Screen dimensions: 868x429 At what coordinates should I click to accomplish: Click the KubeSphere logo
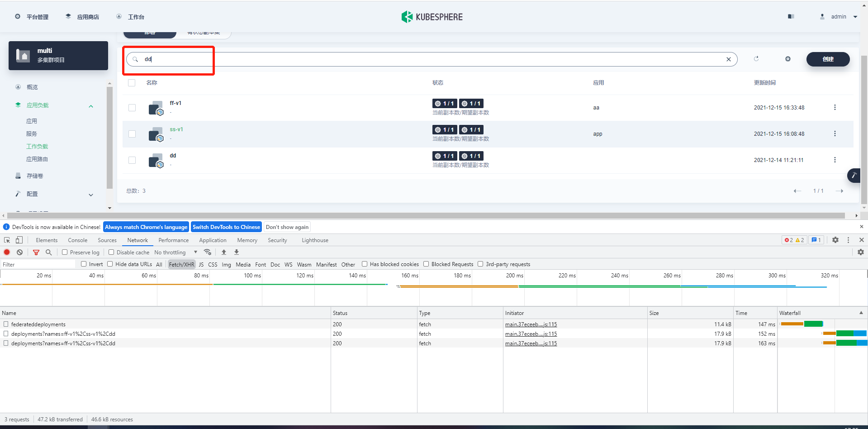coord(432,17)
